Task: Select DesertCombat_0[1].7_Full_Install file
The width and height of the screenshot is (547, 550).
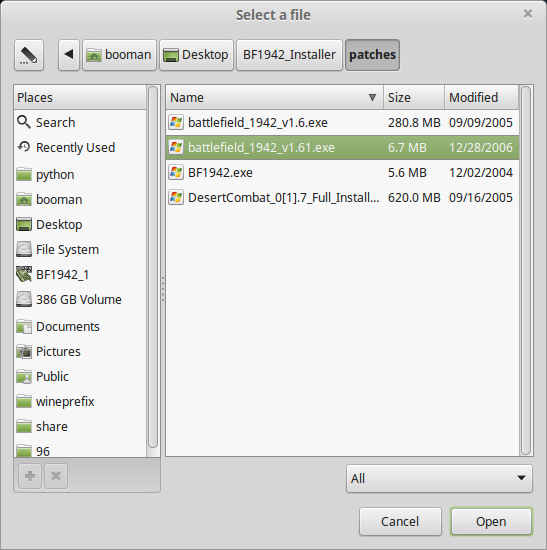Action: pos(342,197)
